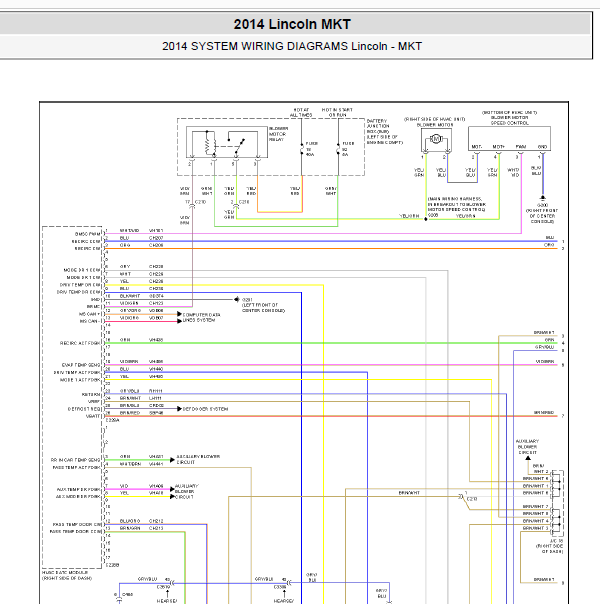Select the "DEFOGGER SYSTEM" reference

(205, 409)
